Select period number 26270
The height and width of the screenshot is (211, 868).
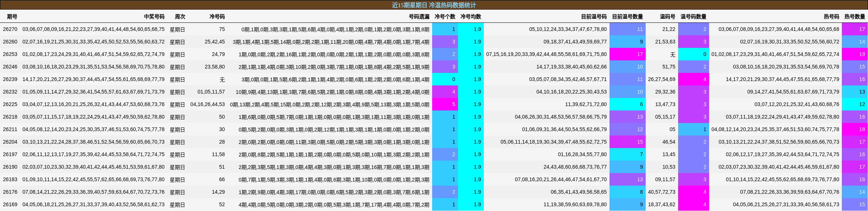point(10,29)
